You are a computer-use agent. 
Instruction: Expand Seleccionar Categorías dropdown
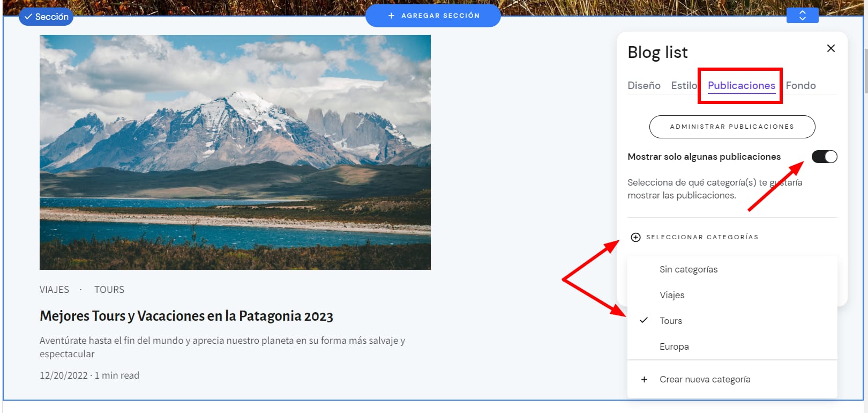coord(702,237)
